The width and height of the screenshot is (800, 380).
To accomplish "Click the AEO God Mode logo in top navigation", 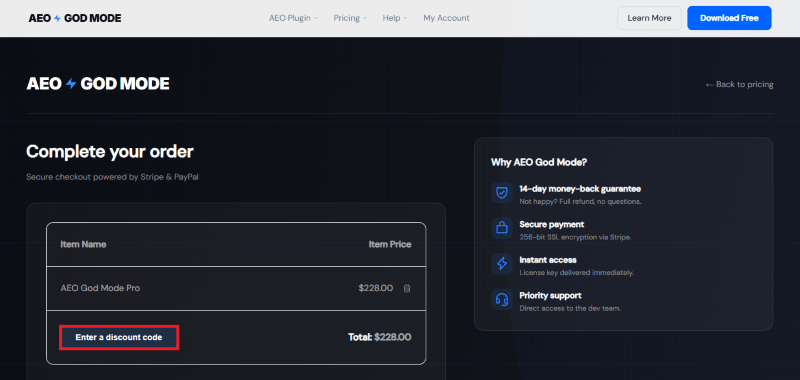I will coord(75,18).
